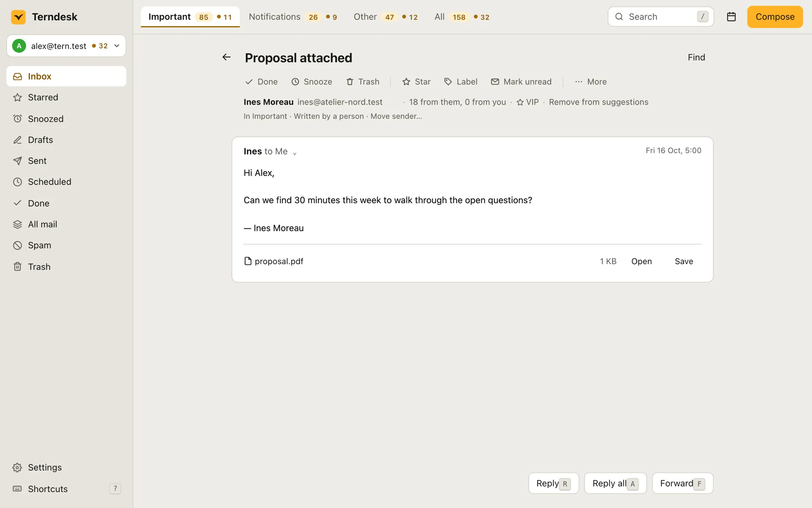The width and height of the screenshot is (812, 508).
Task: Move the email to Trash from toolbar
Action: (x=363, y=82)
